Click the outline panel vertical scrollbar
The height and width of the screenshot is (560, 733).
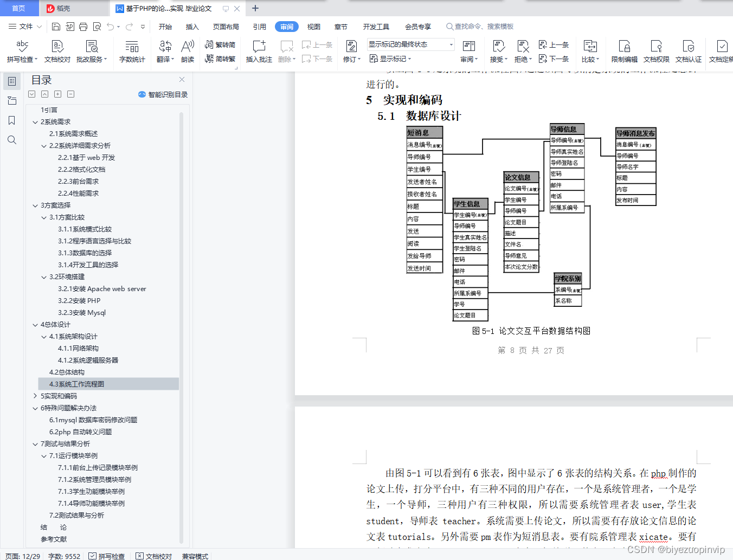182,328
